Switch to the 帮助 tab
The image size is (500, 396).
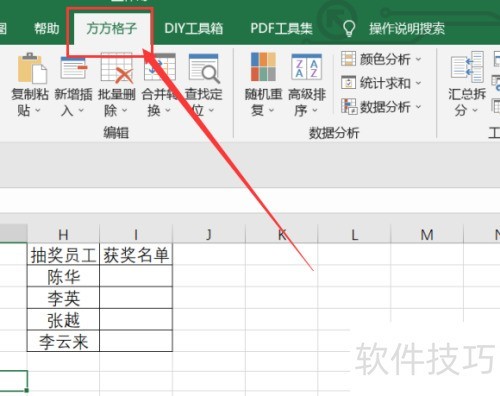[x=47, y=29]
